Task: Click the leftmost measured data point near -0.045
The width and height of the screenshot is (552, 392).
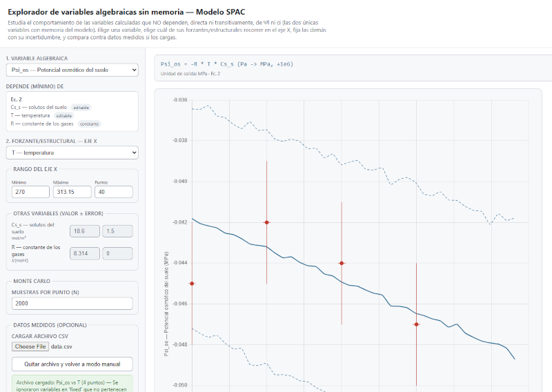Action: (x=192, y=284)
